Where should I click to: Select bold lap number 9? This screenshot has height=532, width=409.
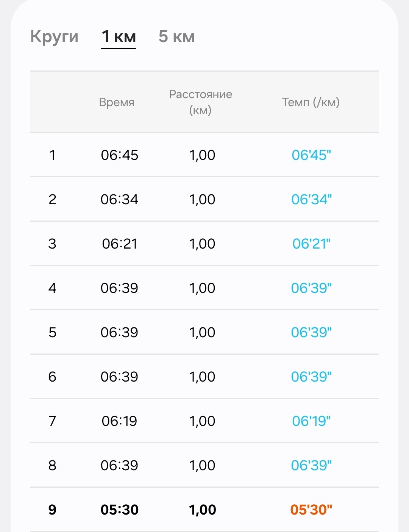(52, 510)
